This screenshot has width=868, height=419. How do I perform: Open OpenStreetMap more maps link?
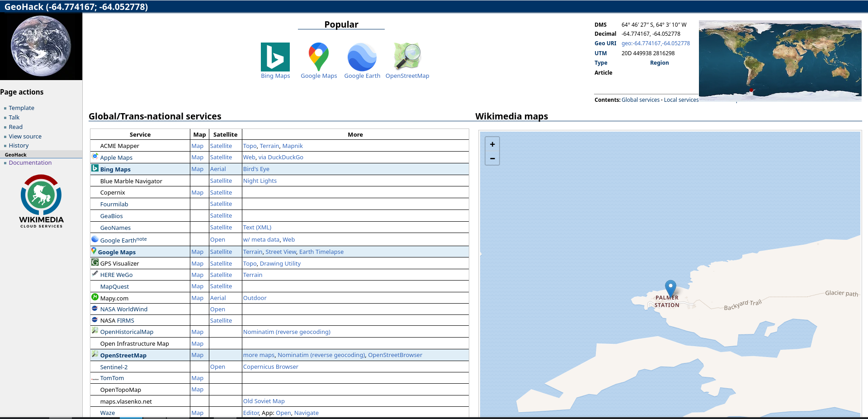tap(259, 355)
